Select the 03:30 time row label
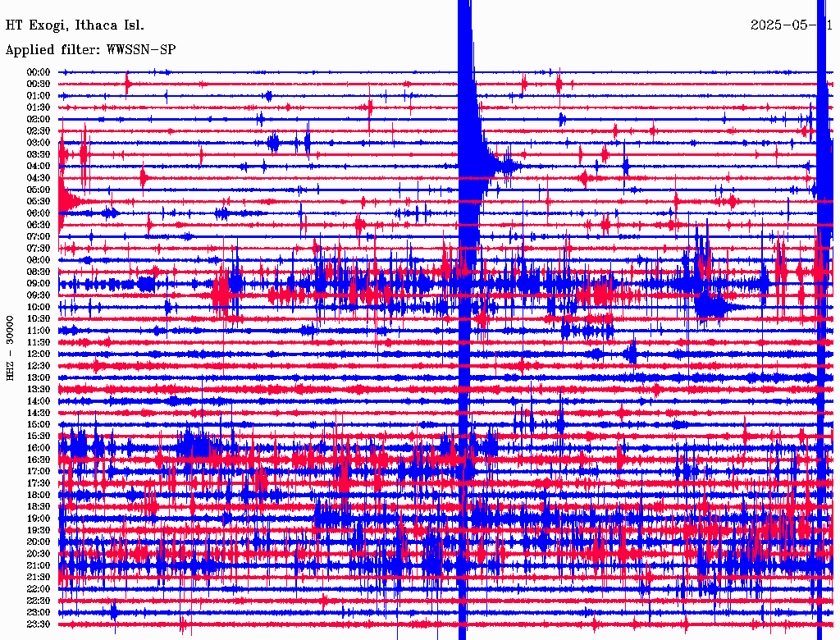Viewport: 840px width, 640px height. [x=39, y=155]
